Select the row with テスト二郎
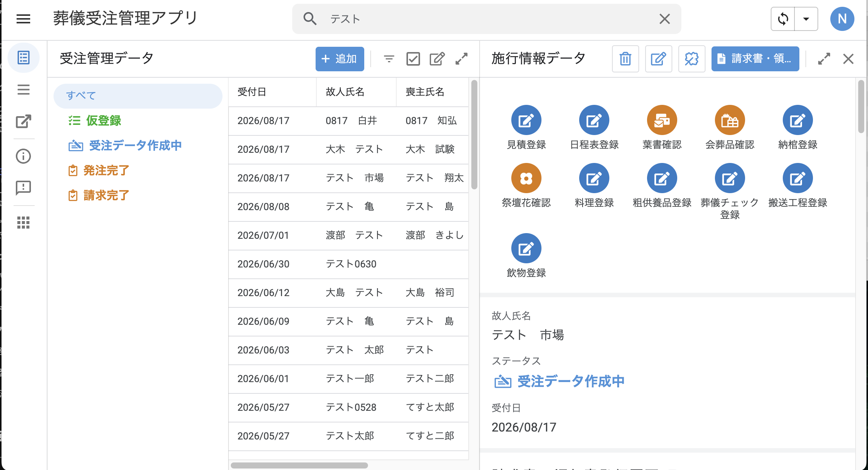 348,379
